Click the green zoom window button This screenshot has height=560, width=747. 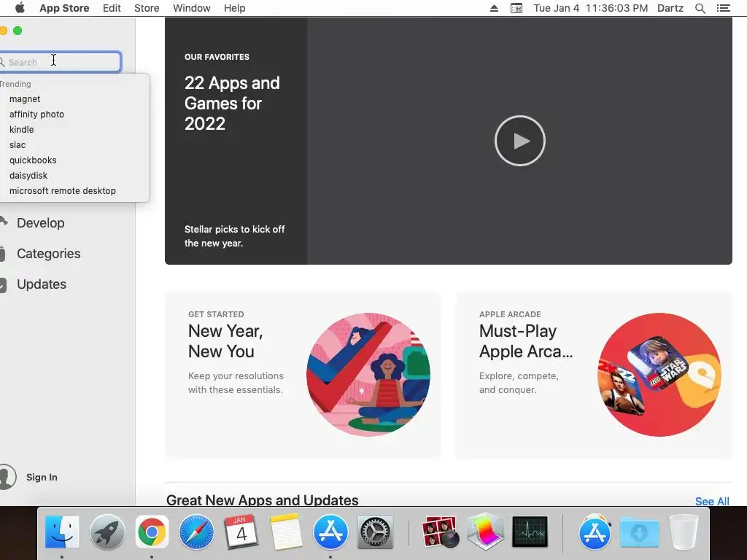[x=18, y=31]
